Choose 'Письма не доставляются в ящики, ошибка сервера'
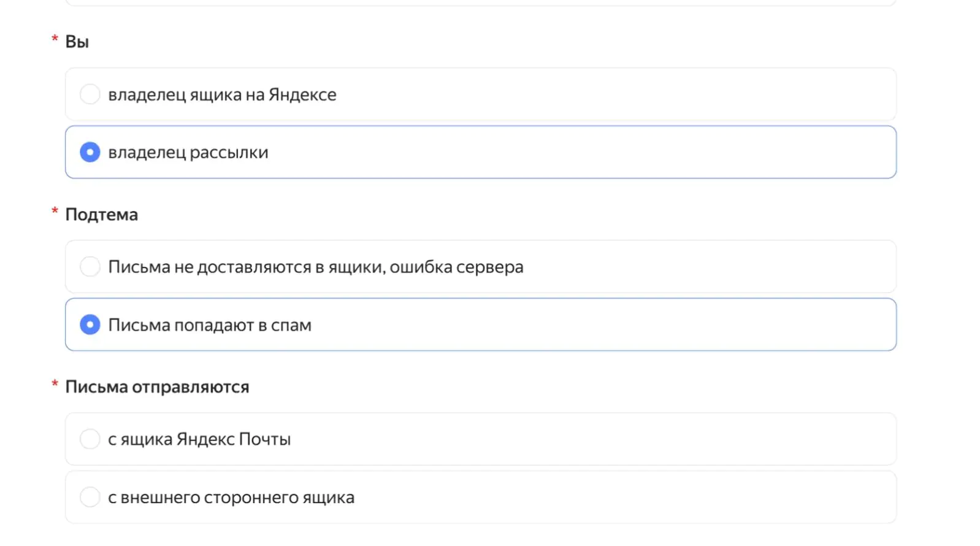This screenshot has width=980, height=546. coord(480,267)
